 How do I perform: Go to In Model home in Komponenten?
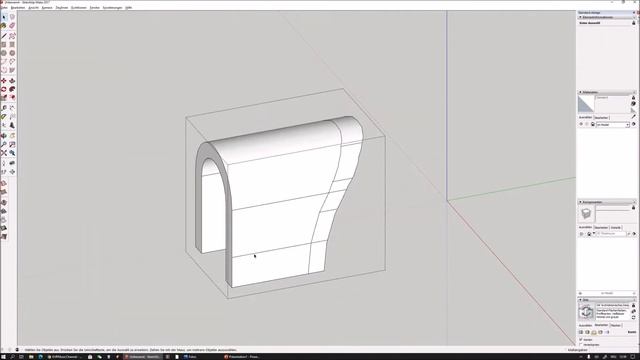589,234
